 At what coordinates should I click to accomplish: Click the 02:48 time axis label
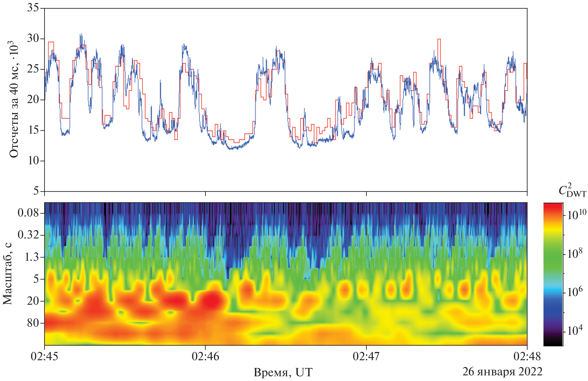(527, 356)
